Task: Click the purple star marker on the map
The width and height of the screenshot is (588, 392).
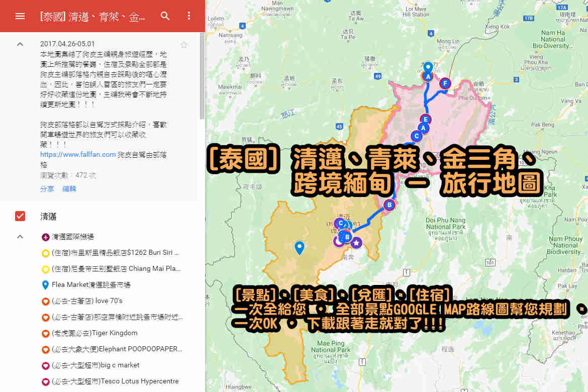Action: point(356,243)
